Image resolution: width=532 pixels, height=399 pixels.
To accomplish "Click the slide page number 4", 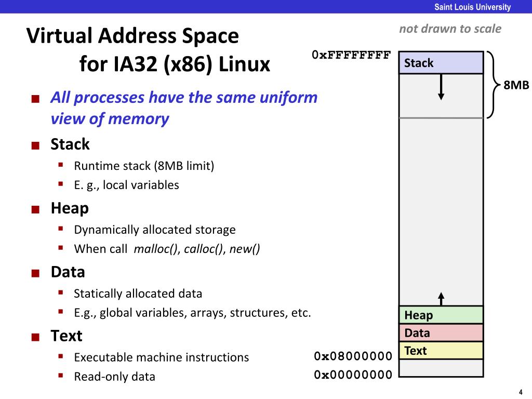I will pos(521,392).
